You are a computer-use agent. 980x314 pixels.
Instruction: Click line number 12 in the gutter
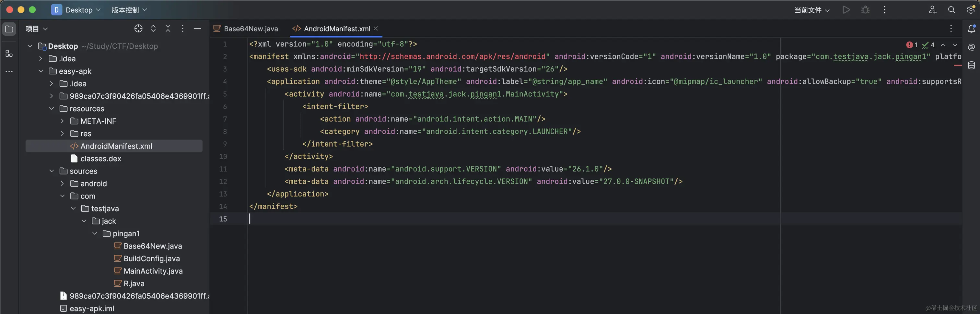pos(223,182)
